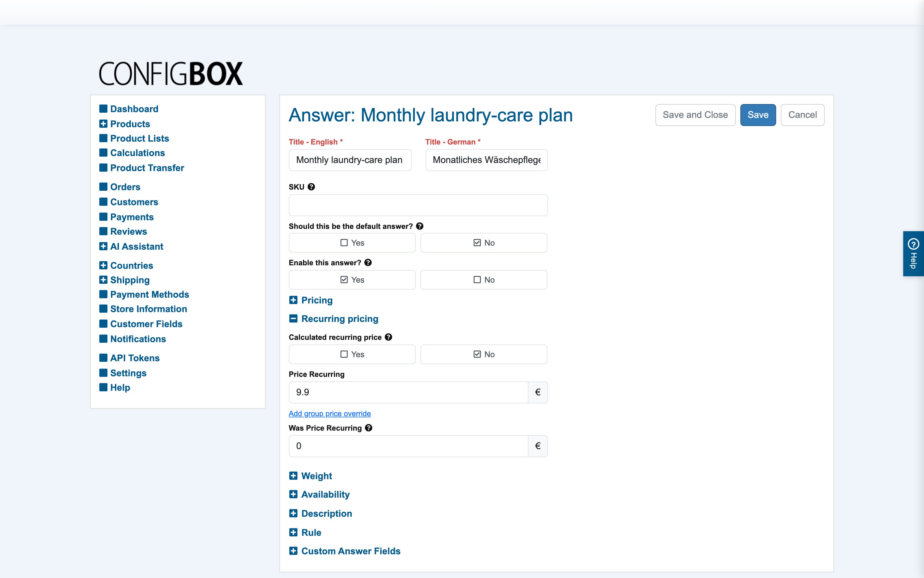Screen dimensions: 924x578
Task: Open the side Help panel tab
Action: coord(913,254)
